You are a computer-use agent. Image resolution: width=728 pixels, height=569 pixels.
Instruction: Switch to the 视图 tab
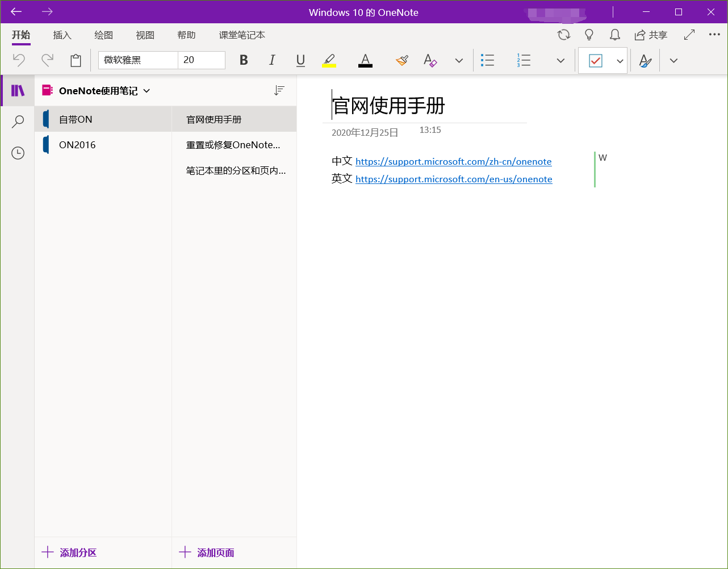pos(145,35)
